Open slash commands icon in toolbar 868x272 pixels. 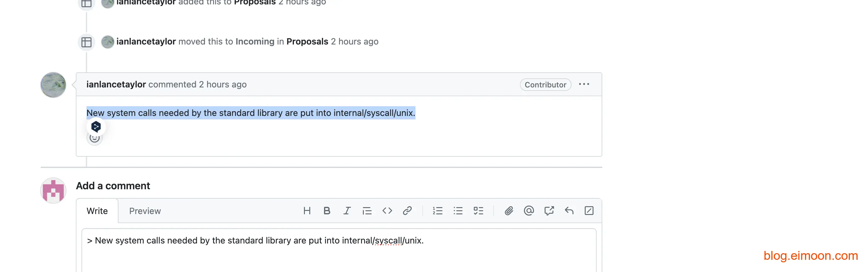pos(589,211)
